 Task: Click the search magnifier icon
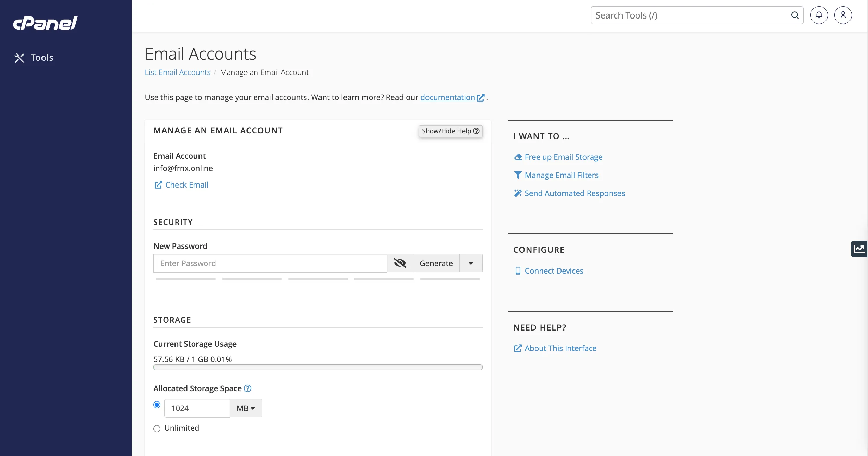click(x=795, y=15)
